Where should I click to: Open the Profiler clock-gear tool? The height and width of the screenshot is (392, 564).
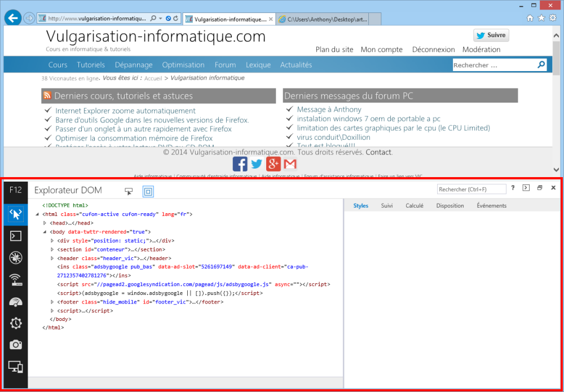[x=15, y=323]
